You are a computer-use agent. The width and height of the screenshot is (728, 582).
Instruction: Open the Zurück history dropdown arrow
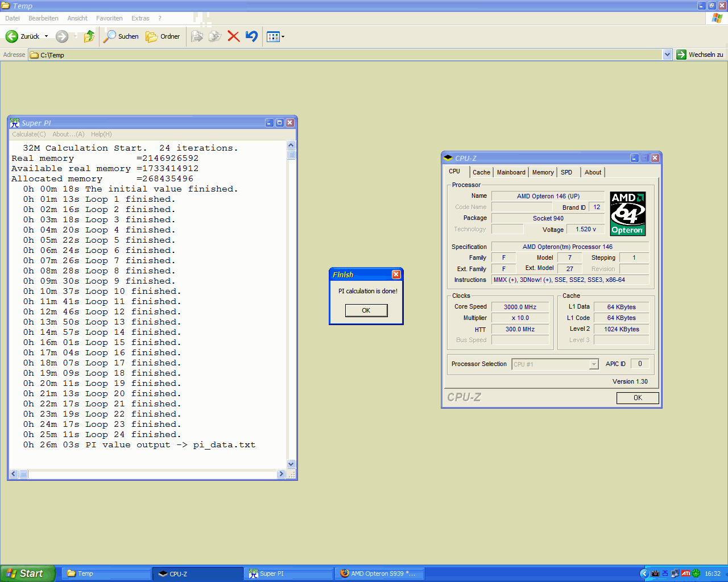click(x=47, y=36)
